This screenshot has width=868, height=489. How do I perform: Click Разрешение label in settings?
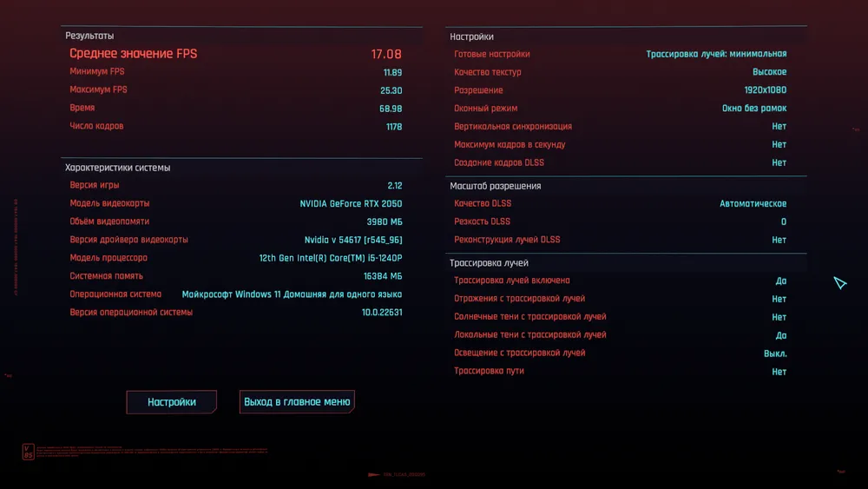point(478,90)
